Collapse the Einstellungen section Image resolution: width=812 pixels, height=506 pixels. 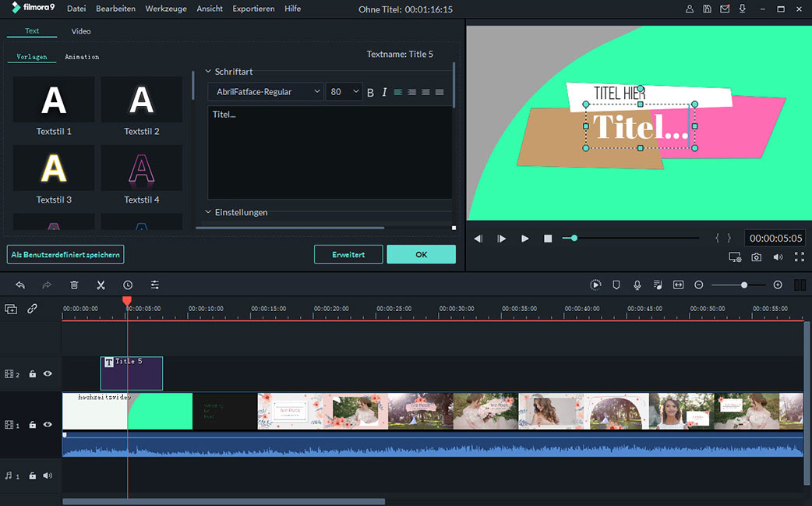(208, 212)
